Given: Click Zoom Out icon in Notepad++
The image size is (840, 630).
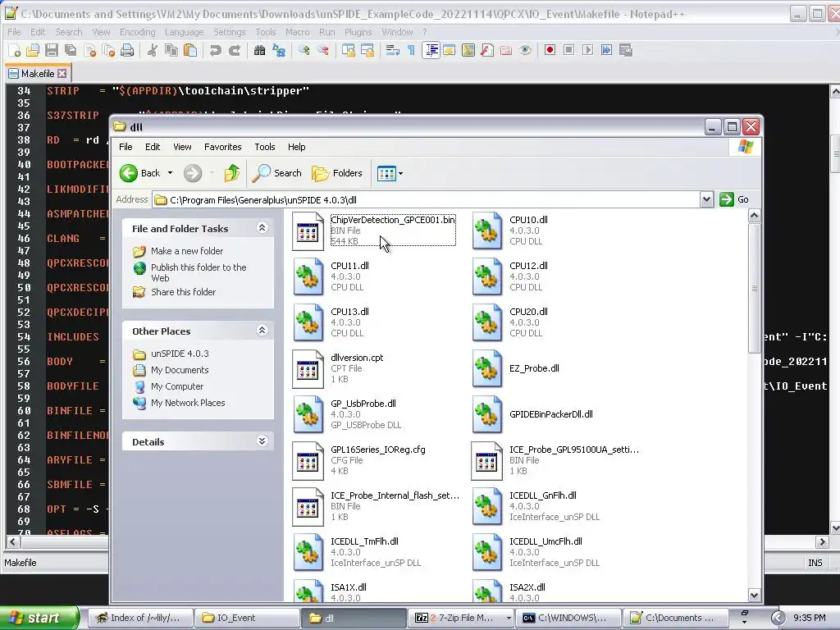Looking at the screenshot, I should (323, 50).
